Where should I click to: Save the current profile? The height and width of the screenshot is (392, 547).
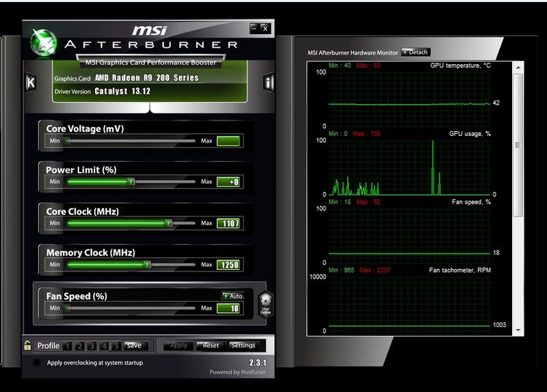coord(134,346)
